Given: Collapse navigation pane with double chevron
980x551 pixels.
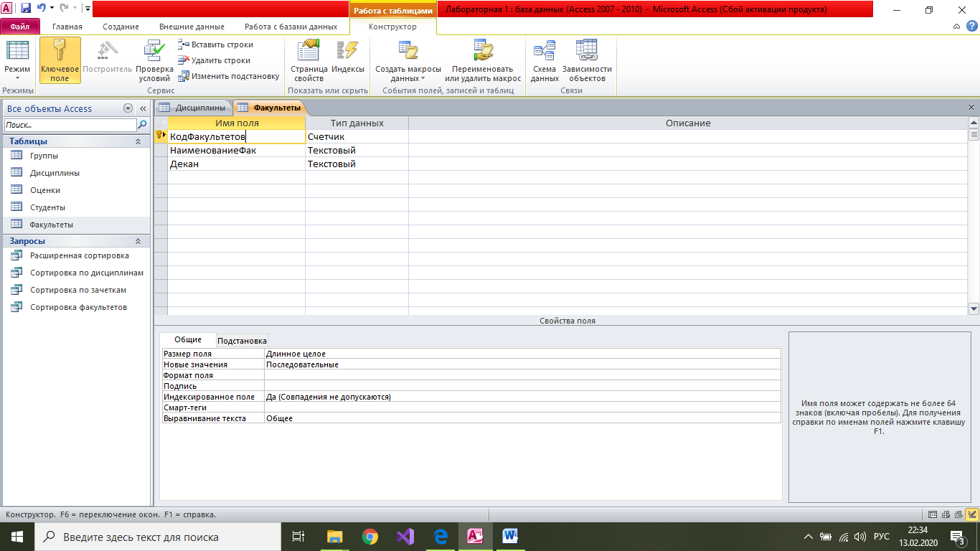Looking at the screenshot, I should coord(143,108).
